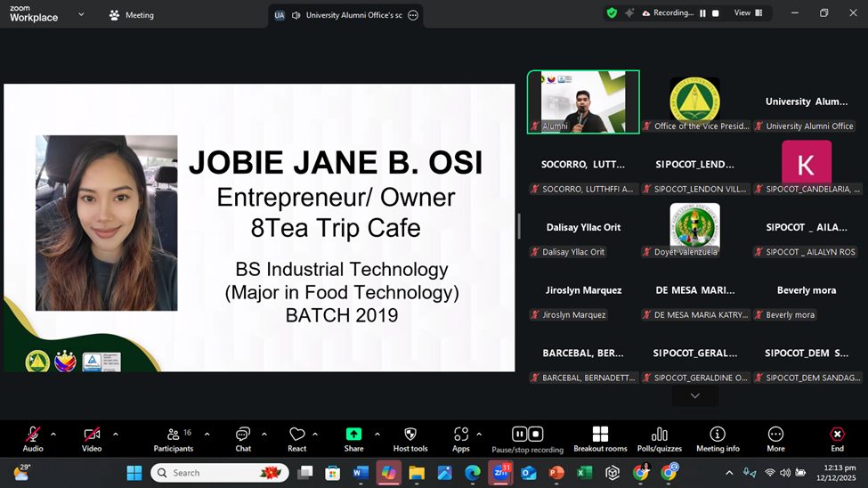Select the Alumni speaker video thumbnail
This screenshot has width=868, height=488.
click(583, 102)
